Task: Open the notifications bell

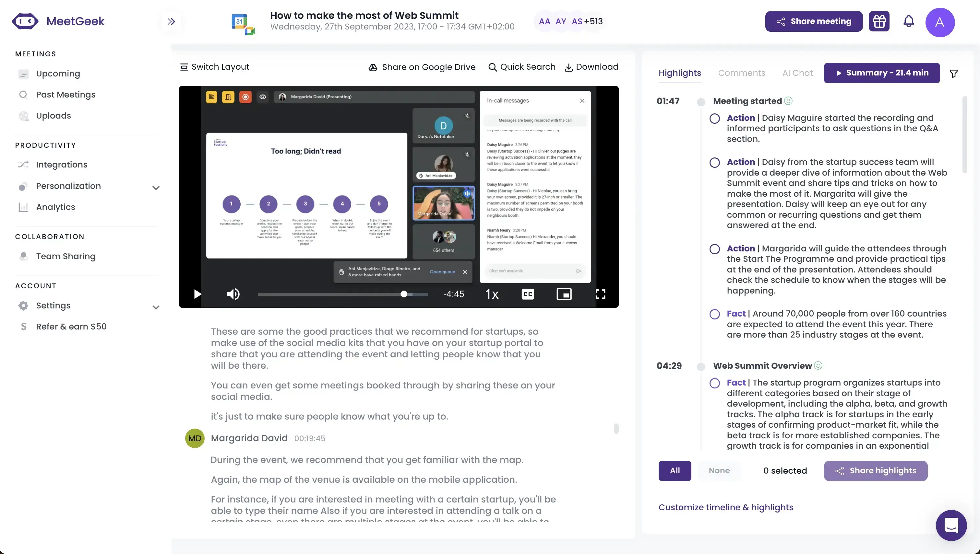Action: (908, 21)
